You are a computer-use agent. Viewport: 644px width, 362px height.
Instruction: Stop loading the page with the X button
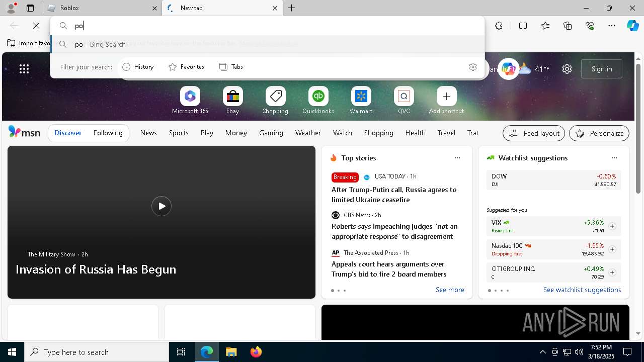36,26
